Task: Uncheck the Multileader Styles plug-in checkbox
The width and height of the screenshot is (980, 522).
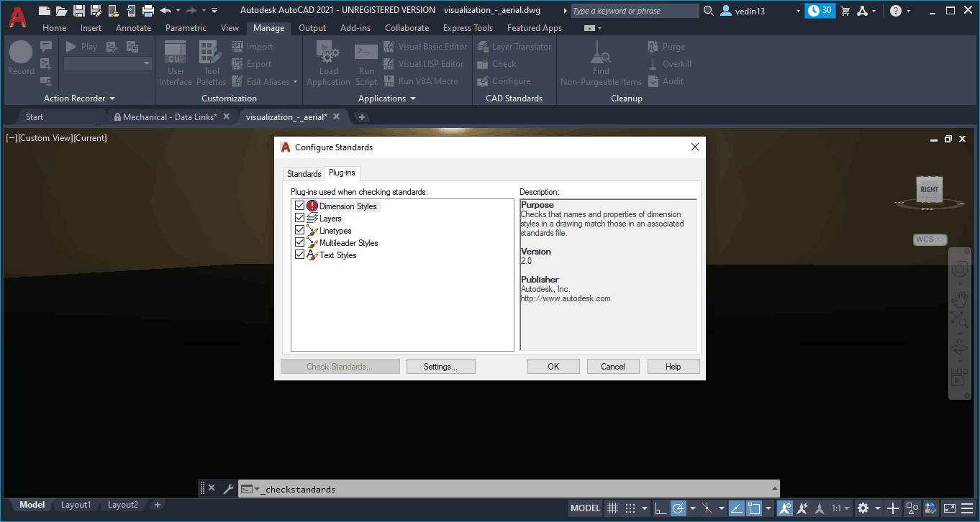Action: coord(300,242)
